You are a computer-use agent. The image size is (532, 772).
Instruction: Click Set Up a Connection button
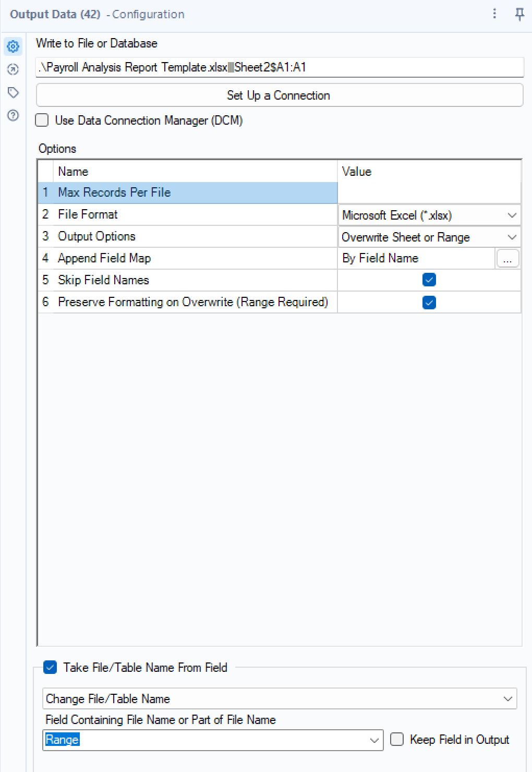(279, 95)
